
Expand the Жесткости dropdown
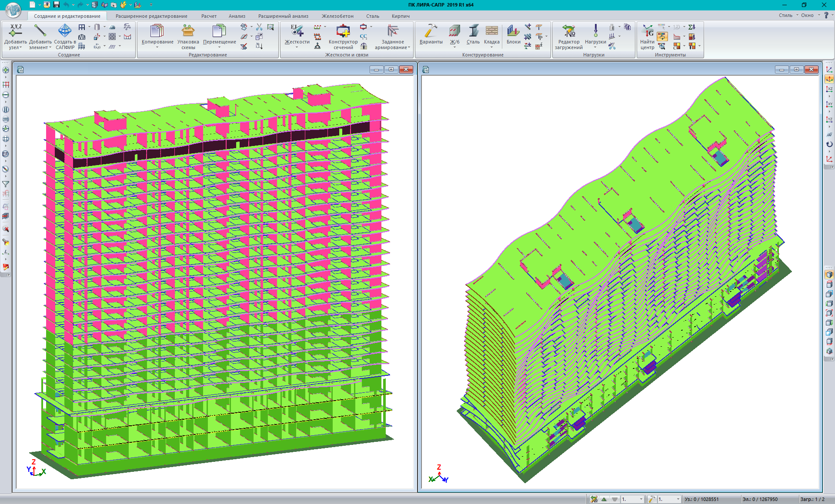pos(297,47)
